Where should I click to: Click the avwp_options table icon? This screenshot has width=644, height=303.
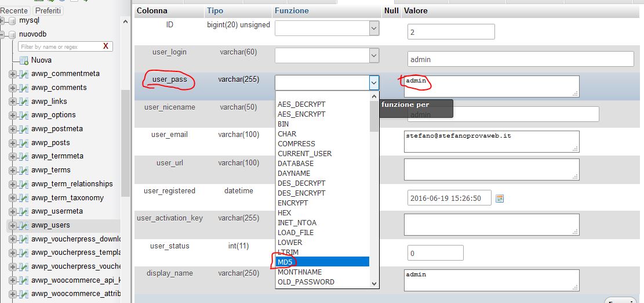[24, 116]
